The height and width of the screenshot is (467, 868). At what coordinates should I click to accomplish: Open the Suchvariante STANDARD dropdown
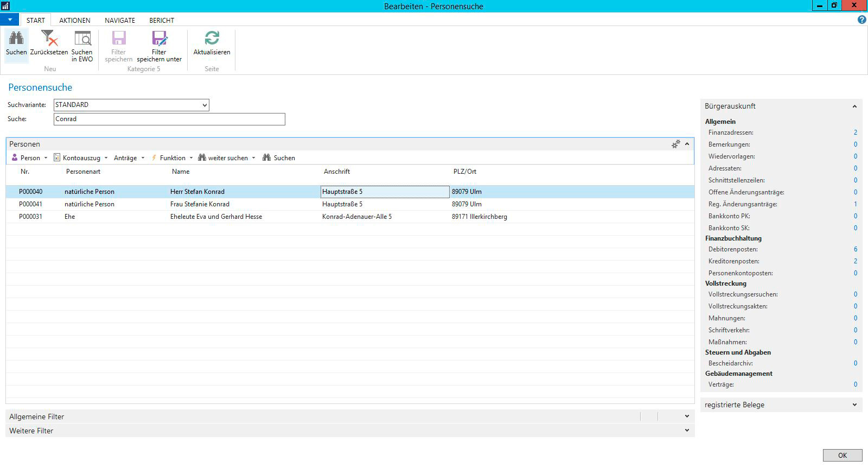pos(205,105)
